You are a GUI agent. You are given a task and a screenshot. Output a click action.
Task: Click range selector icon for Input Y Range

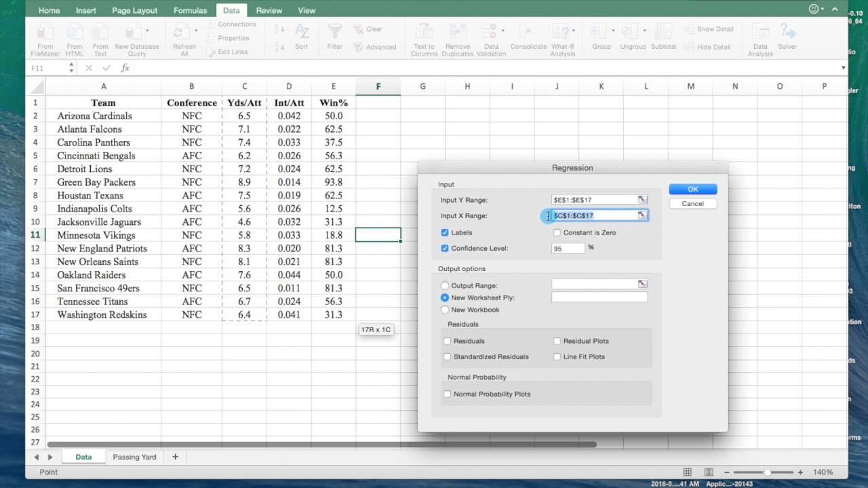click(642, 200)
